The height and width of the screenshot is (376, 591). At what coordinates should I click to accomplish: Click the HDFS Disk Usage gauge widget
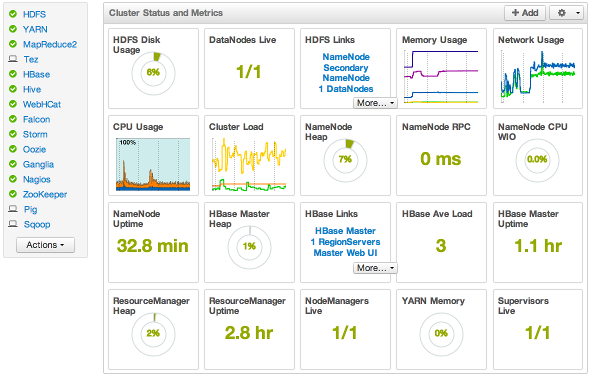tap(153, 73)
